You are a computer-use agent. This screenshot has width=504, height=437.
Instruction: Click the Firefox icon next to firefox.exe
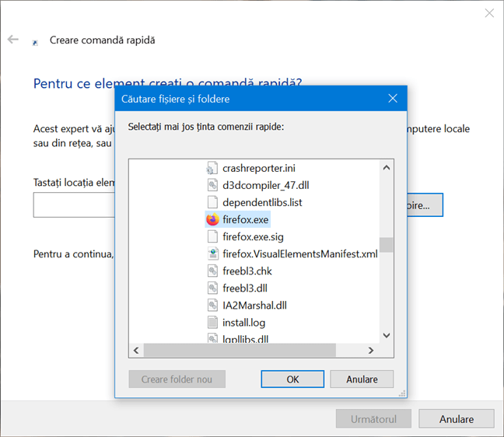pos(213,220)
